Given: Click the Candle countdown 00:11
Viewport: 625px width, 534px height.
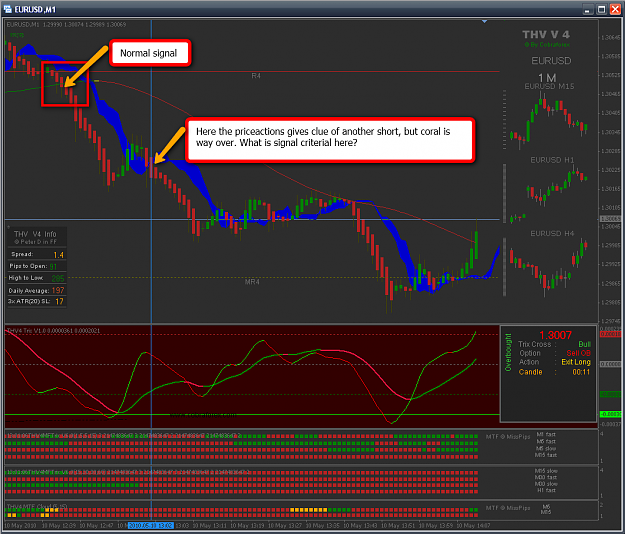Looking at the screenshot, I should tap(581, 372).
